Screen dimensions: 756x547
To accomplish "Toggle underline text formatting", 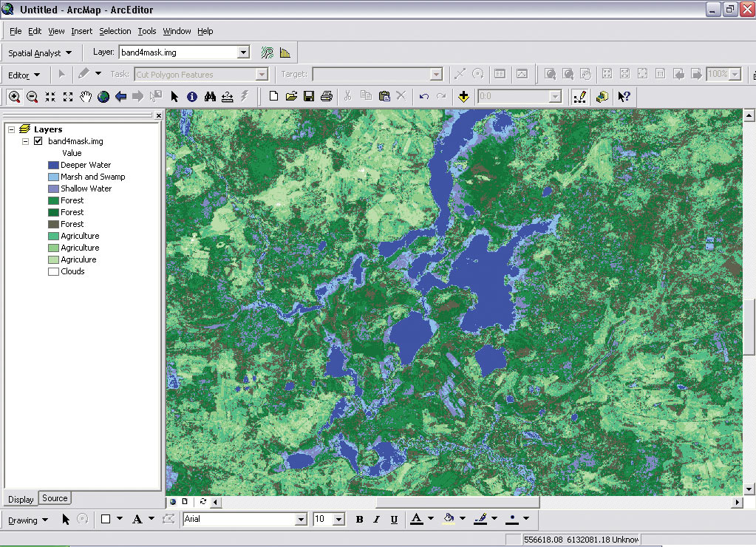I will pyautogui.click(x=394, y=520).
